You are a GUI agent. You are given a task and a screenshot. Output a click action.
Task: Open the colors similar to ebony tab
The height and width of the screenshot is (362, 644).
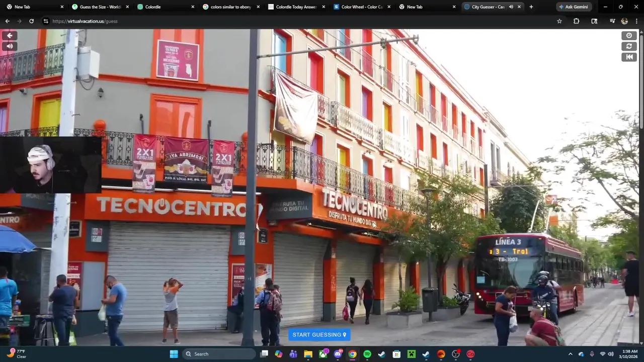[231, 7]
